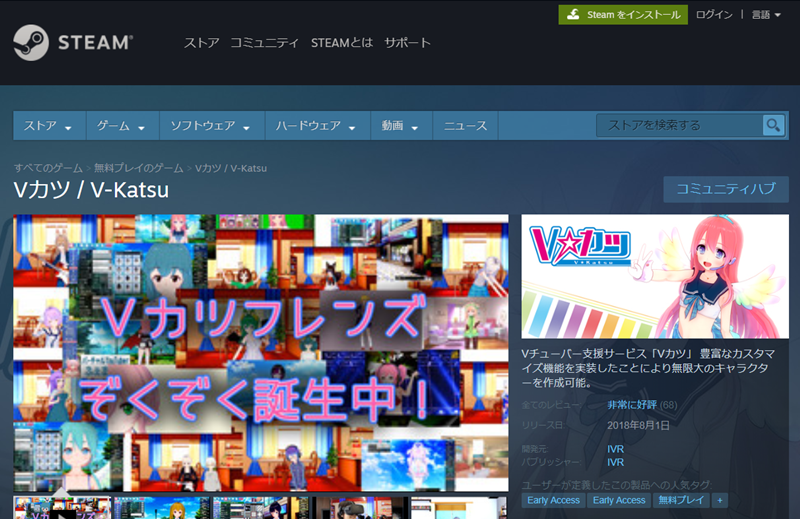Open コミュニティ in the top navigation
Image resolution: width=800 pixels, height=519 pixels.
pos(264,43)
